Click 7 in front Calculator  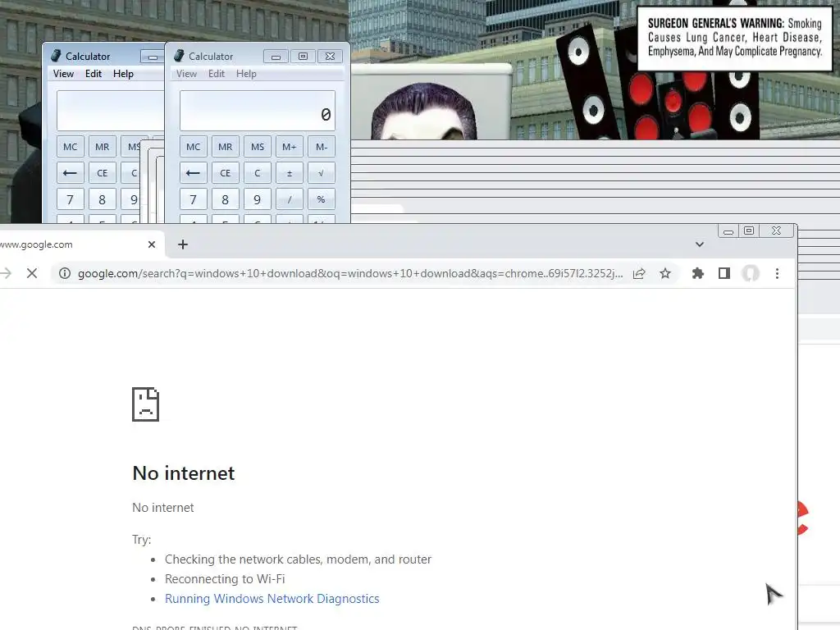pos(194,199)
